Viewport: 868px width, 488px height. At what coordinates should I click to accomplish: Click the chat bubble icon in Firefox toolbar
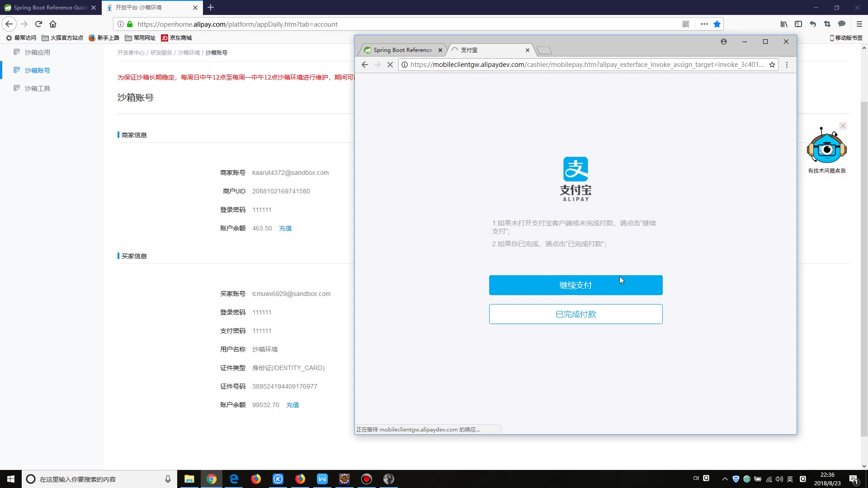click(842, 24)
